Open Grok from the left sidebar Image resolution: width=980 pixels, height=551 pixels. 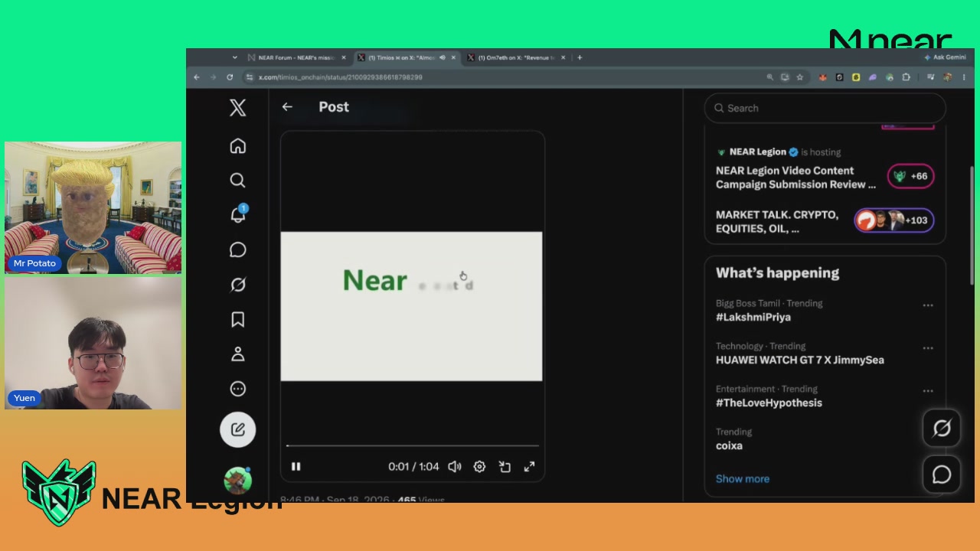coord(237,285)
